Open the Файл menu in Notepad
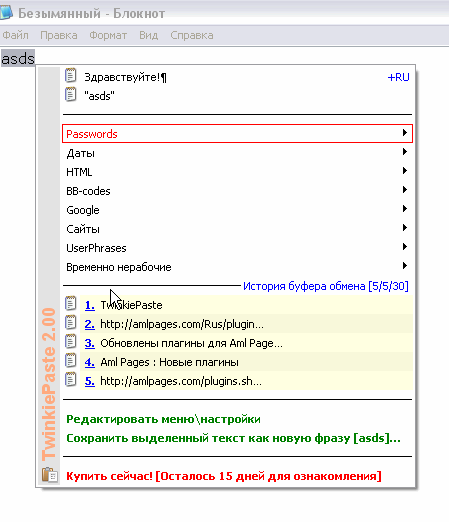 (x=15, y=35)
